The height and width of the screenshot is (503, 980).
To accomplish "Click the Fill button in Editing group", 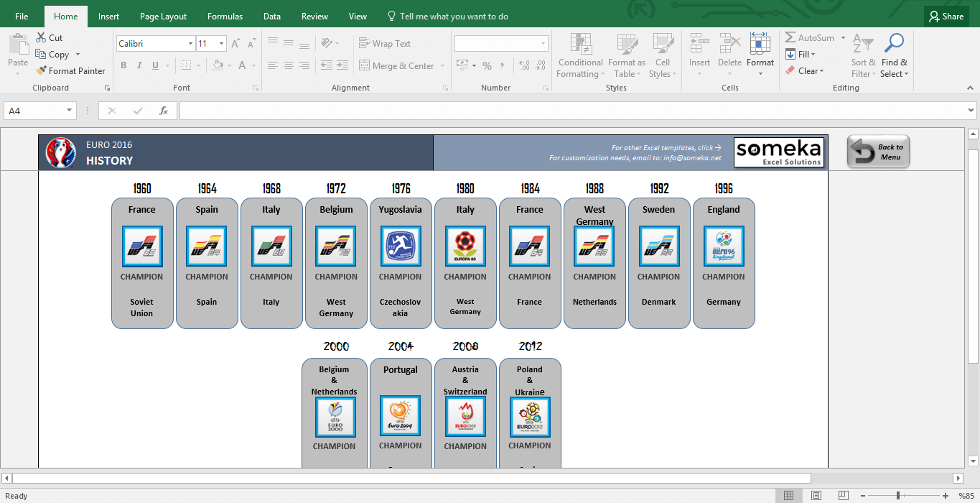I will 801,55.
